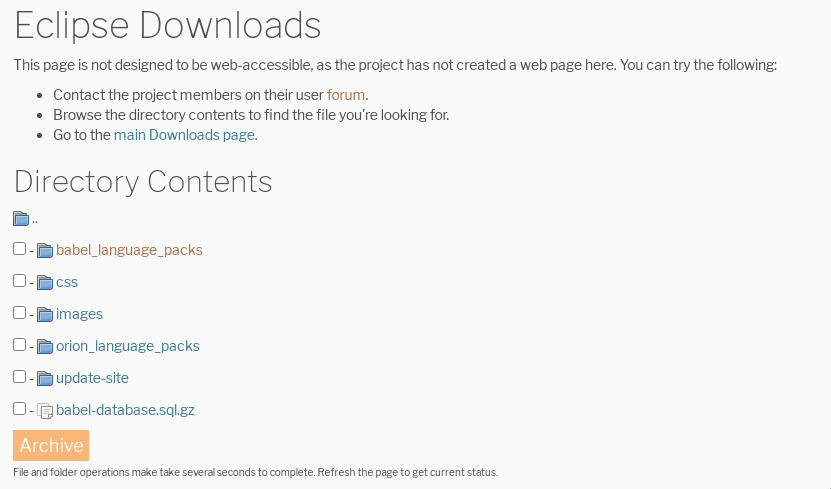The height and width of the screenshot is (489, 831).
Task: Click the 'Eclipse Downloads' heading
Action: (167, 26)
